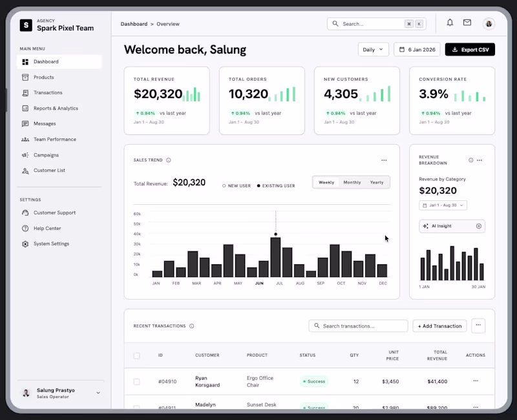The height and width of the screenshot is (420, 517).
Task: Click the Customer List sidebar icon
Action: pos(25,171)
